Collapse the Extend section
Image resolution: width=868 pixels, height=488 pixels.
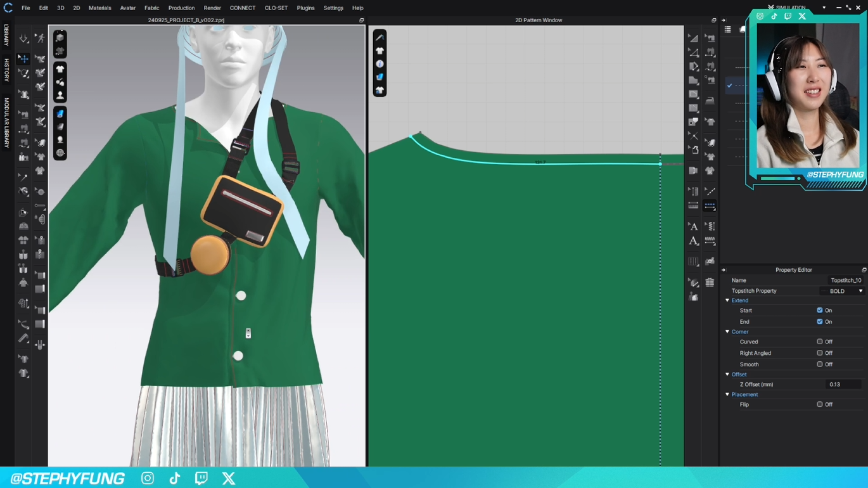pyautogui.click(x=727, y=300)
